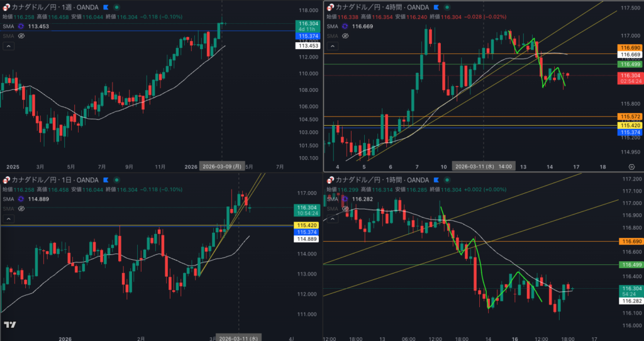Click the yellow 115.420 price label on daily chart
The height and width of the screenshot is (341, 644).
pyautogui.click(x=306, y=225)
